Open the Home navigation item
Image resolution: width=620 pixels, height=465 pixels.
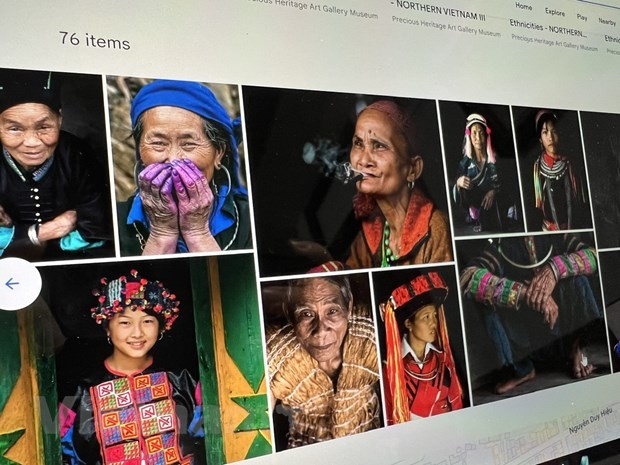coord(524,6)
